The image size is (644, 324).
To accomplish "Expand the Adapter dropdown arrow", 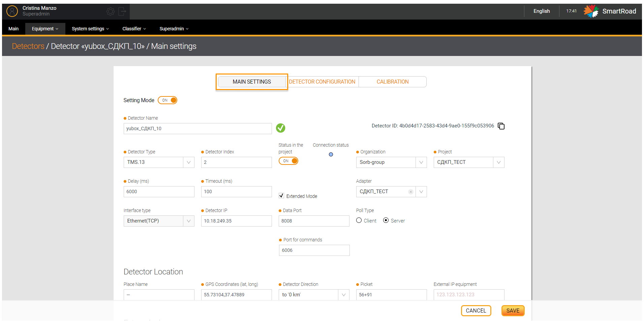I will tap(421, 192).
